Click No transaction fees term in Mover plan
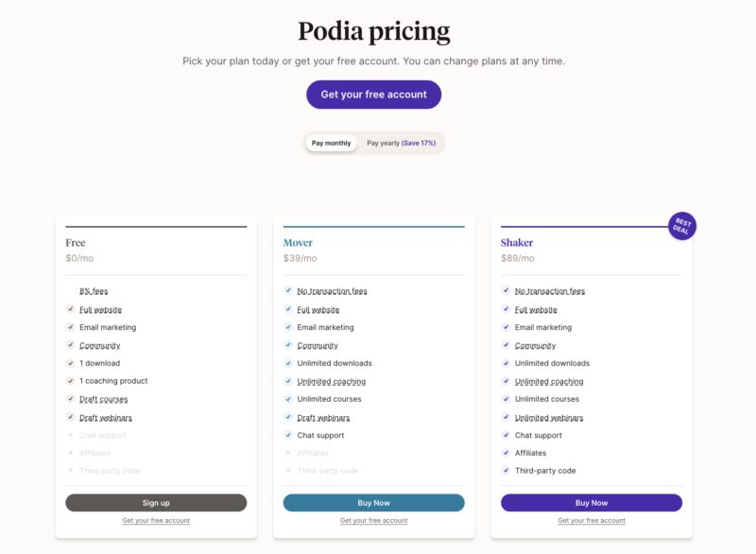 333,291
